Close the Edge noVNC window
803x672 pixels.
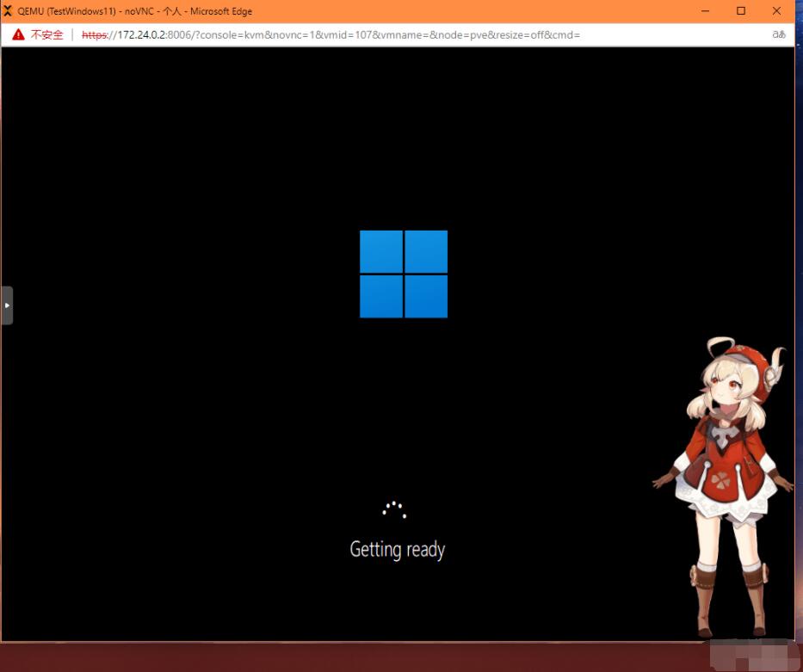click(x=776, y=10)
